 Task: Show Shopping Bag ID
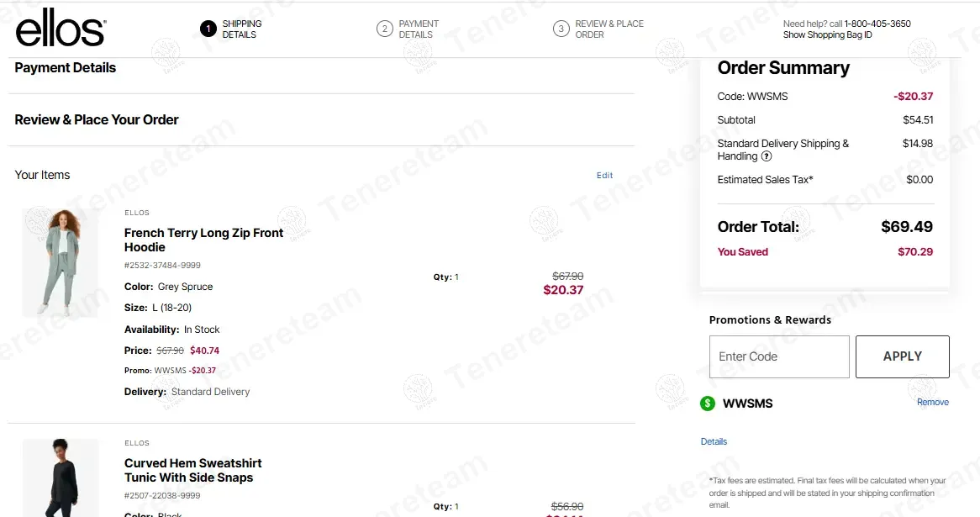pyautogui.click(x=827, y=35)
